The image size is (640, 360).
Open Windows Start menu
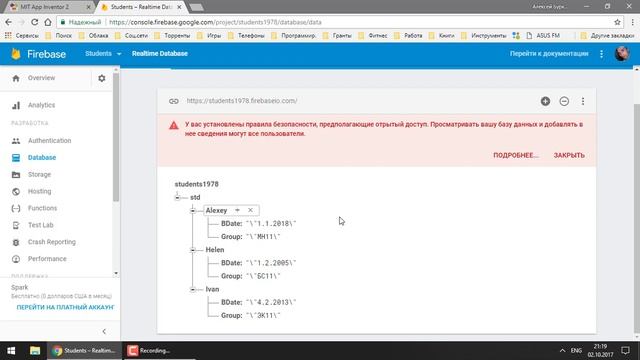pos(11,351)
